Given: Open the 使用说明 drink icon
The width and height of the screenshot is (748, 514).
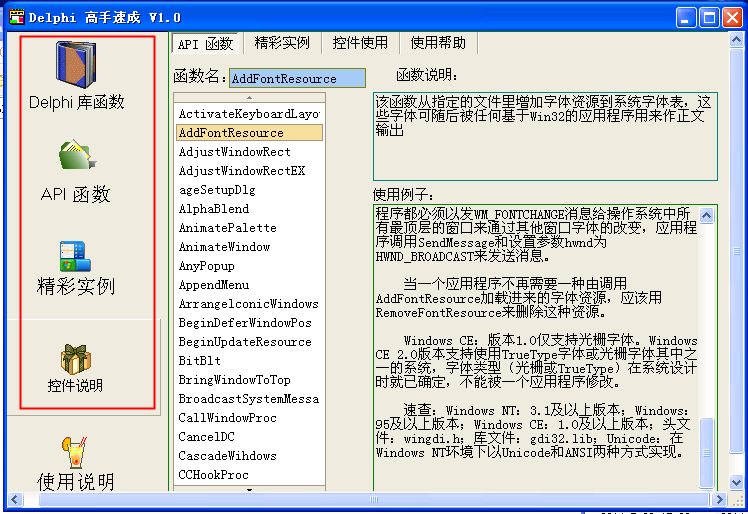Looking at the screenshot, I should [75, 452].
